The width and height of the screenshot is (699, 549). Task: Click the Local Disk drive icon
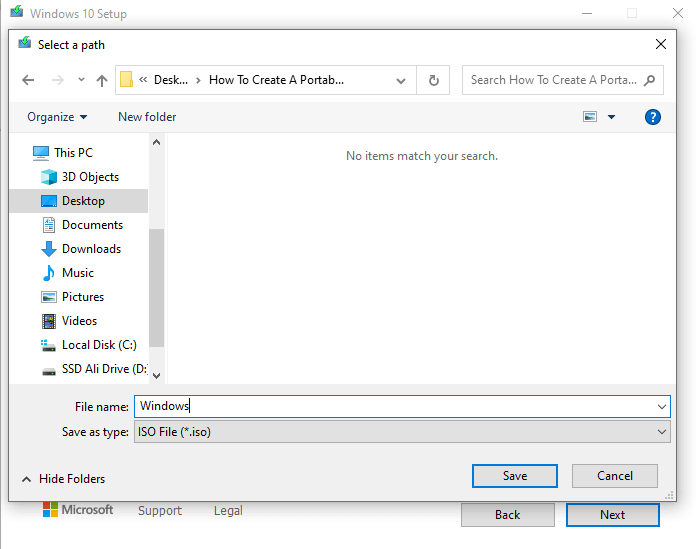(48, 345)
